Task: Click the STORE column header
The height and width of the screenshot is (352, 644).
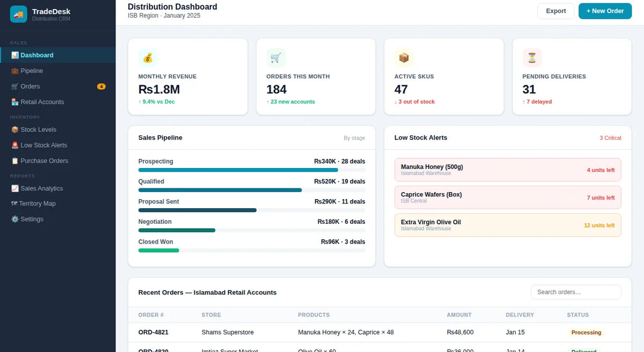Action: (211, 315)
